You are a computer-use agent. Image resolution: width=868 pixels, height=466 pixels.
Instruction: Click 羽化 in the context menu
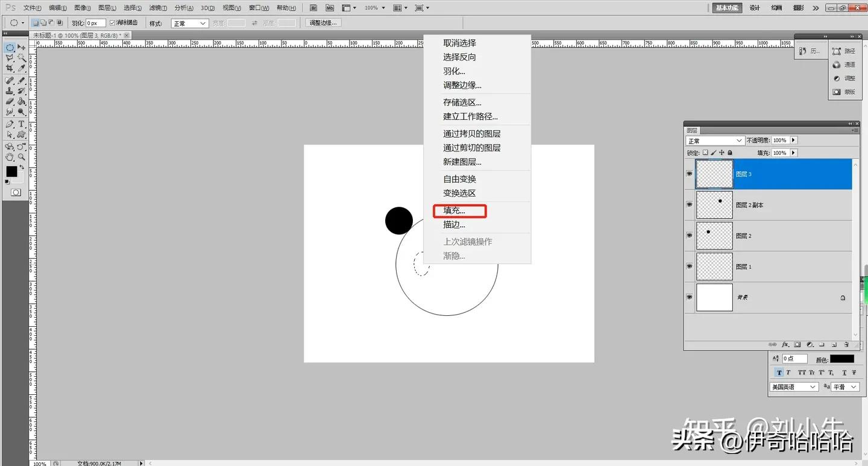coord(454,71)
